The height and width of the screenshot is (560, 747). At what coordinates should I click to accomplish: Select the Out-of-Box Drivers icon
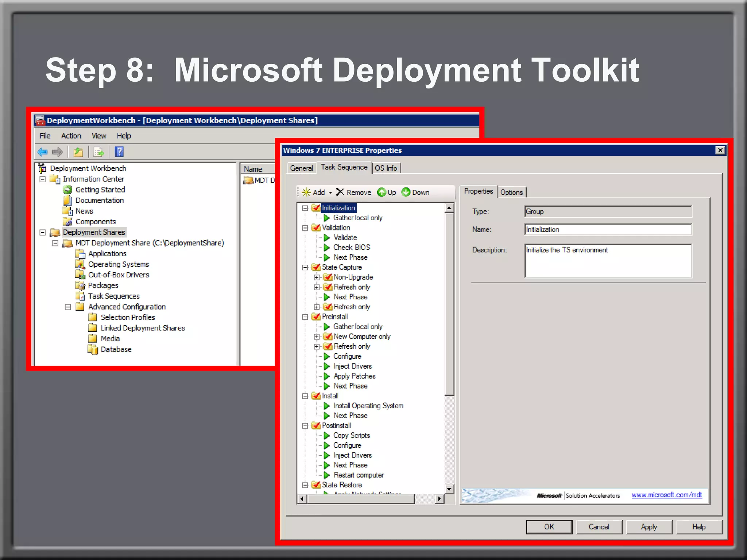[x=80, y=275]
